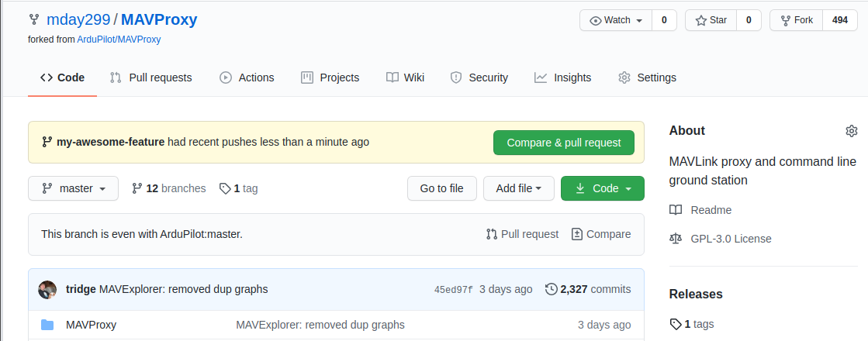Screen dimensions: 868x341
Task: Open the tridge author link
Action: pyautogui.click(x=81, y=289)
